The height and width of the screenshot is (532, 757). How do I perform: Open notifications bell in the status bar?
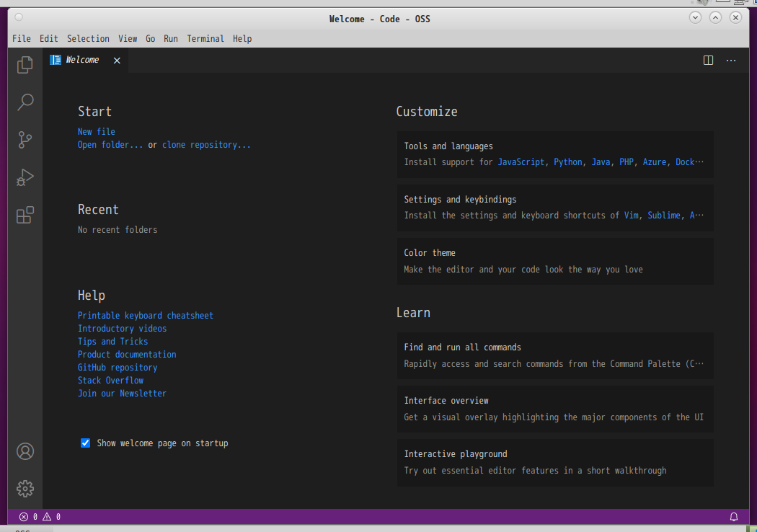pos(734,517)
